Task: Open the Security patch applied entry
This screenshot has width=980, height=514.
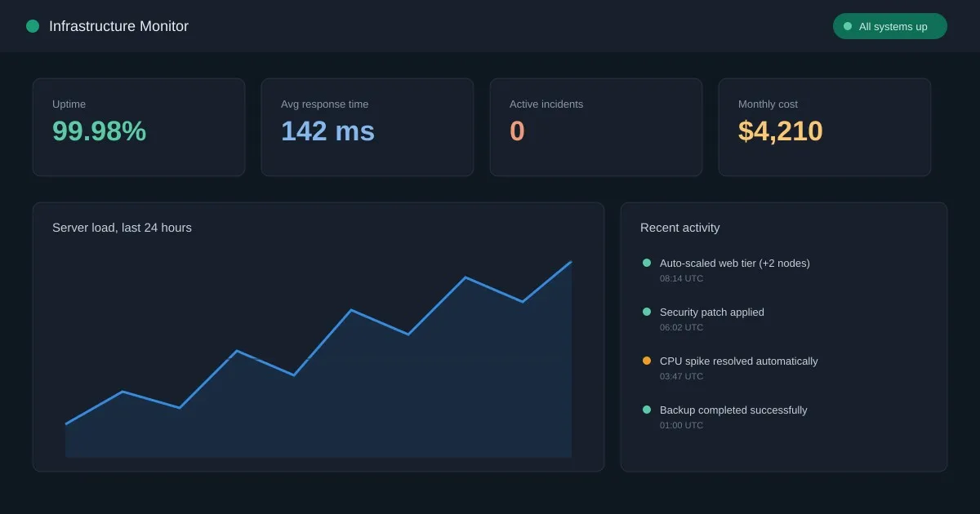Action: (712, 312)
